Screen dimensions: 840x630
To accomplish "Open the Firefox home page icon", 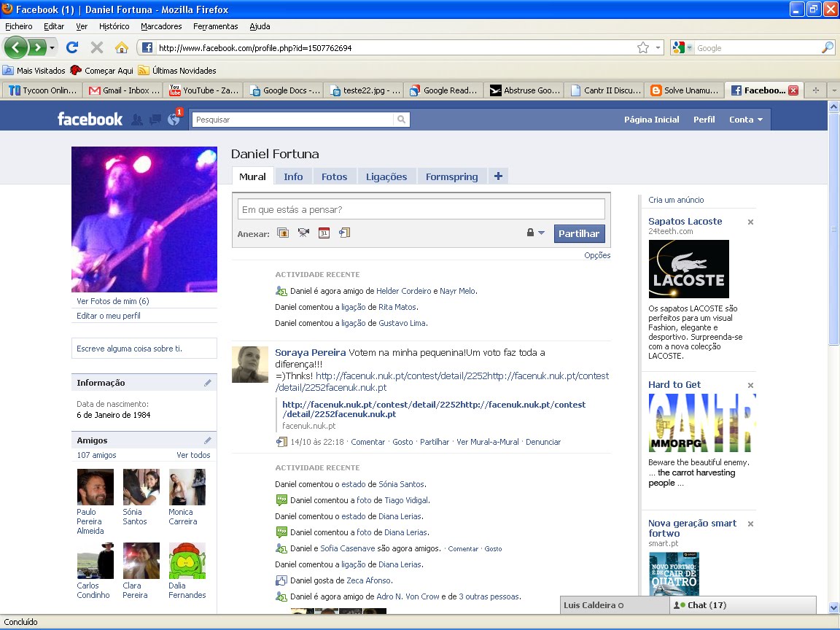I will 122,47.
